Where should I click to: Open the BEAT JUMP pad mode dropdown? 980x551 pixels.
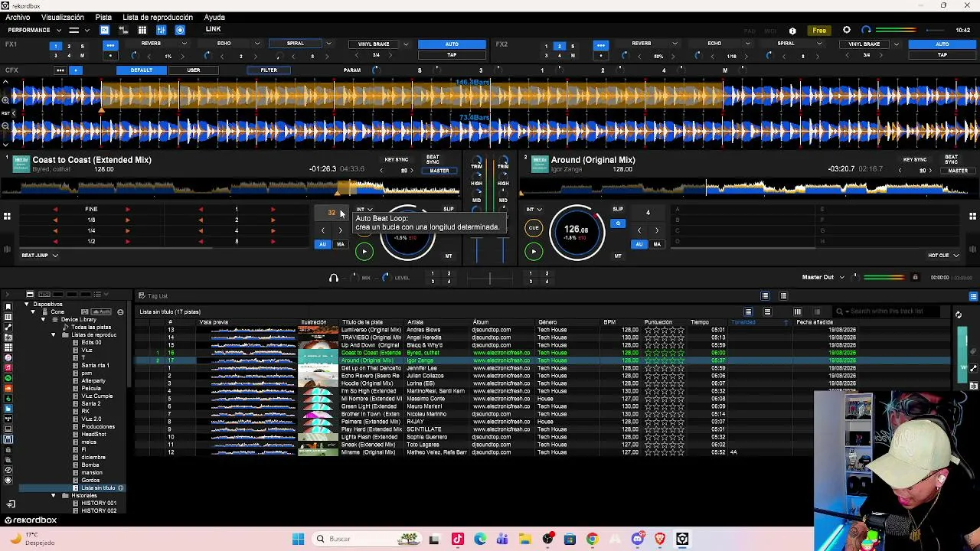(40, 256)
